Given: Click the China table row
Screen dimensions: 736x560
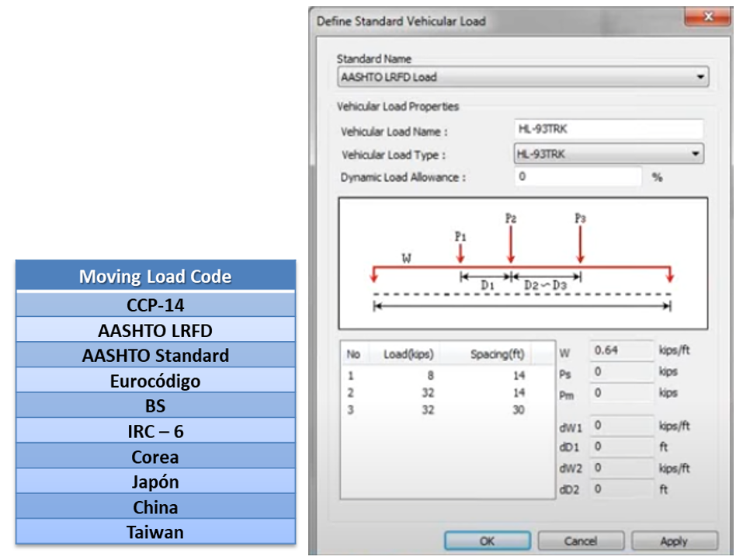Looking at the screenshot, I should tap(155, 507).
